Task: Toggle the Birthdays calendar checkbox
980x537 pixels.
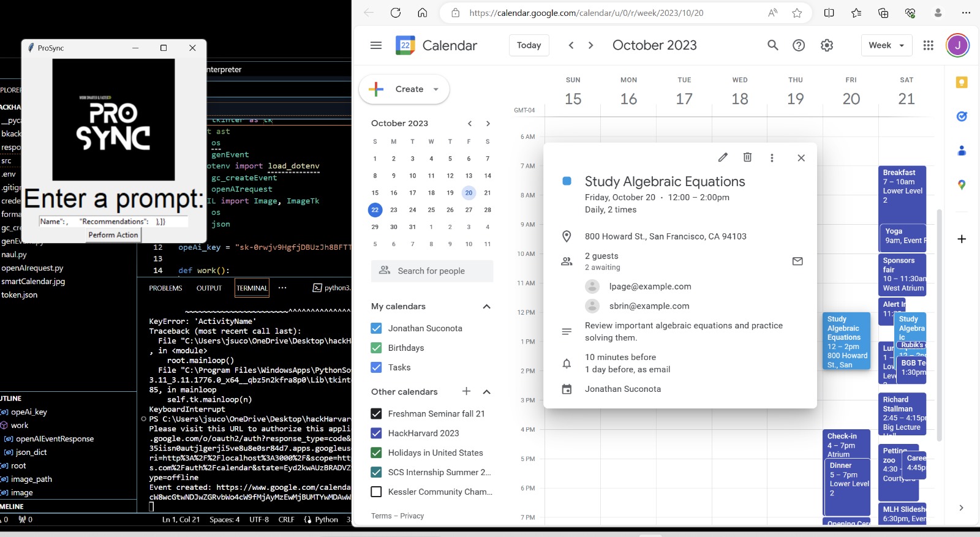Action: (x=376, y=348)
